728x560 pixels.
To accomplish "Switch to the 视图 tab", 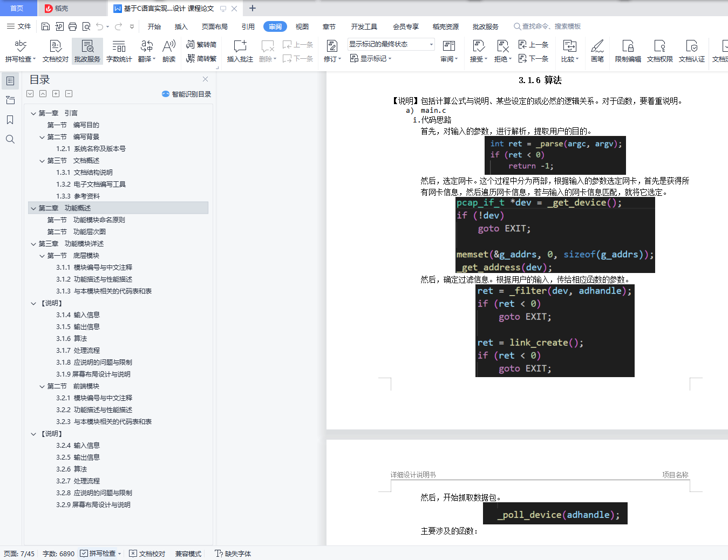I will click(302, 26).
